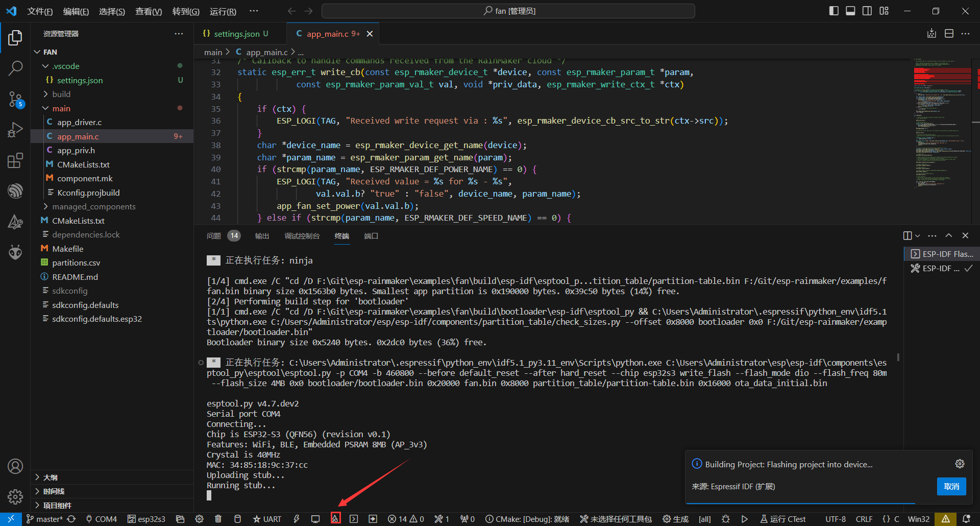Open the Run and Debug view
This screenshot has width=980, height=526.
point(15,130)
